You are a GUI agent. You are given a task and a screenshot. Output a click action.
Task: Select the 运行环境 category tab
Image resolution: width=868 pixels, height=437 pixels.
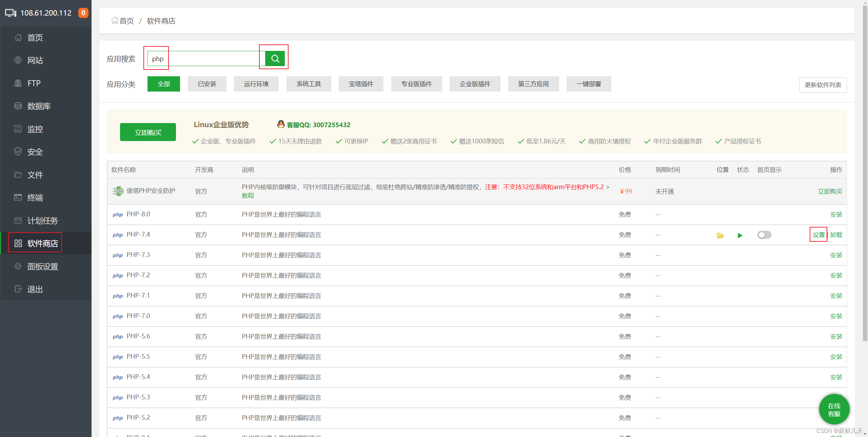256,84
